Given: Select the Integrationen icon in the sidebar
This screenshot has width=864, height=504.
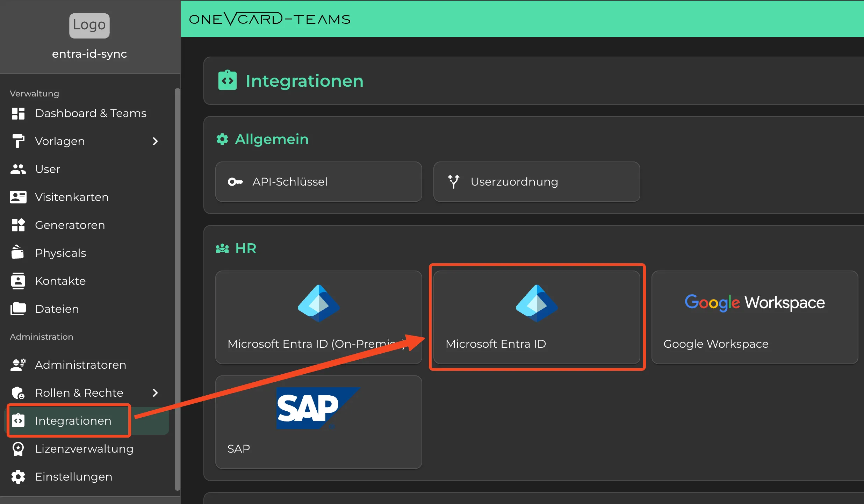Looking at the screenshot, I should (x=18, y=420).
